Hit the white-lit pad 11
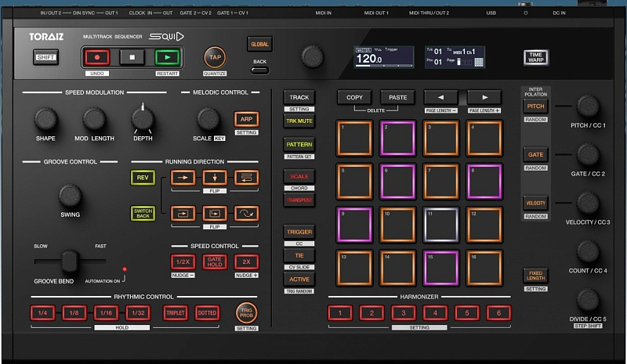This screenshot has height=364, width=627. 441,225
